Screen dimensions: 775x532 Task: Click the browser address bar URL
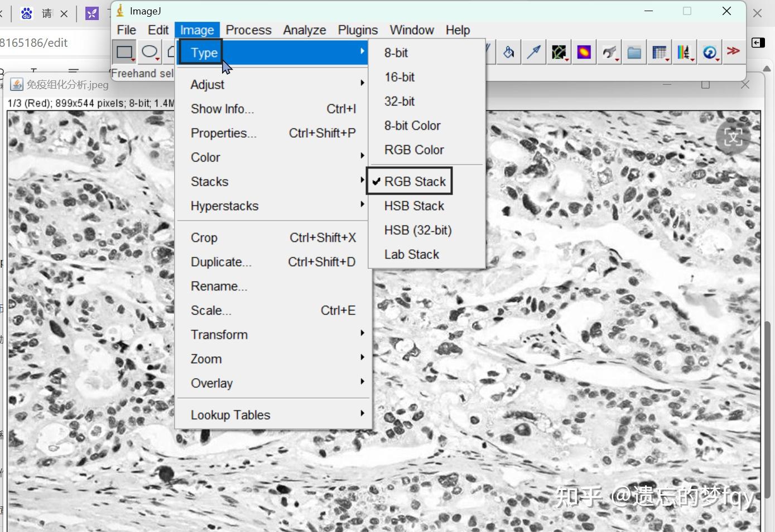(33, 43)
